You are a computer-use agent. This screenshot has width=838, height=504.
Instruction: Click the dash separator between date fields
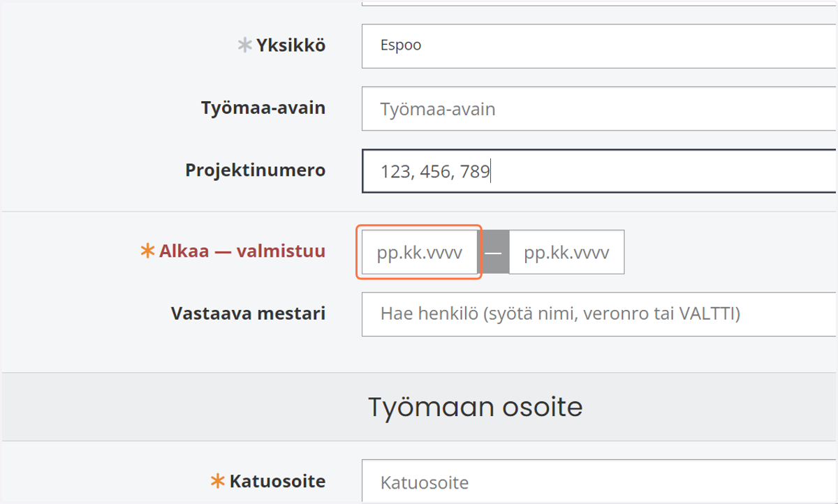point(493,252)
